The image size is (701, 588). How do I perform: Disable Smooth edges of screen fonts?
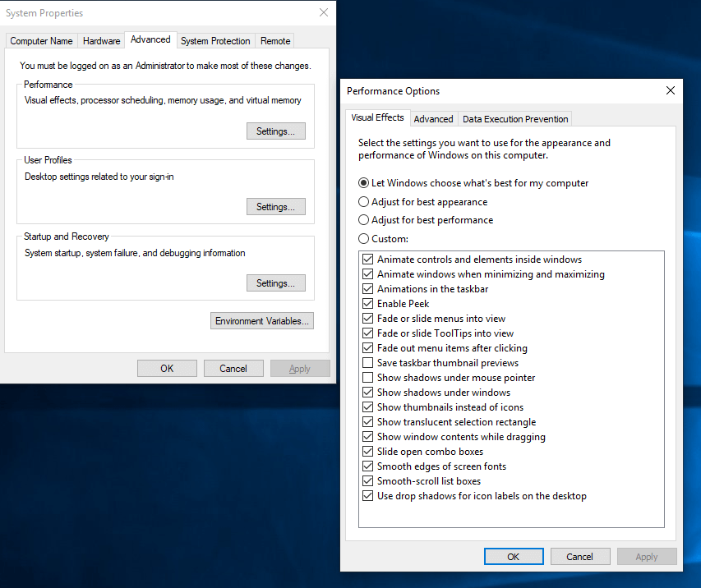point(367,466)
